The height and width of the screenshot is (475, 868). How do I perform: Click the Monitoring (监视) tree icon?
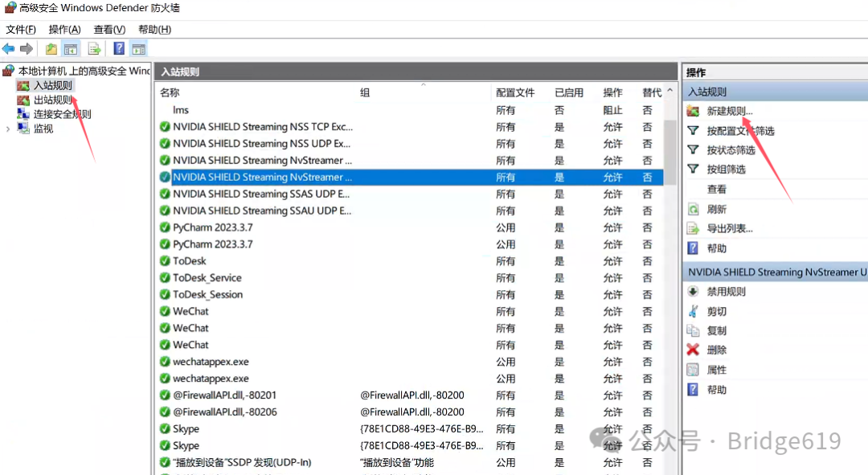click(23, 129)
